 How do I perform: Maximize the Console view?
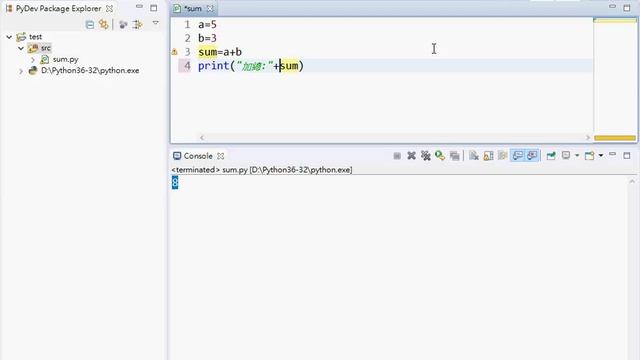coord(627,156)
